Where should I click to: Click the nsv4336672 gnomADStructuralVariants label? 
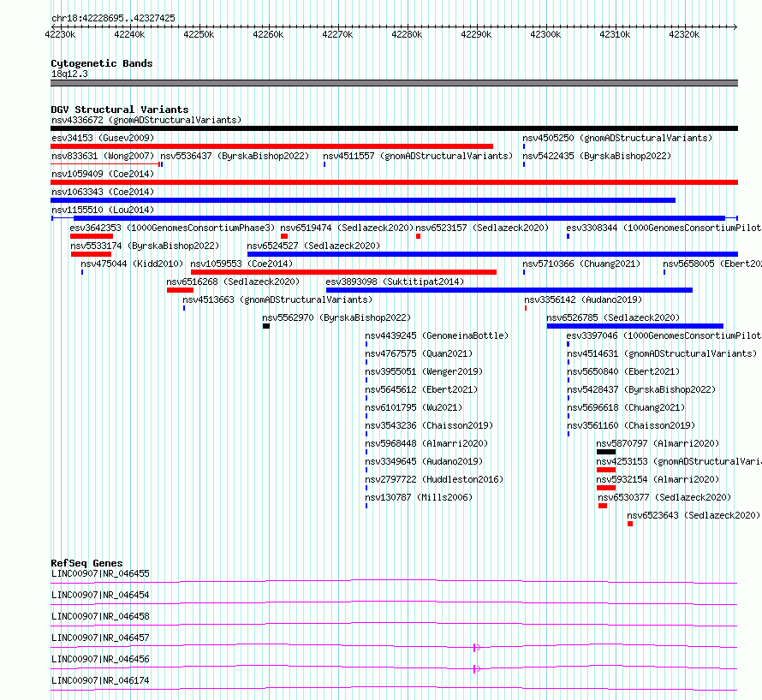coord(146,120)
